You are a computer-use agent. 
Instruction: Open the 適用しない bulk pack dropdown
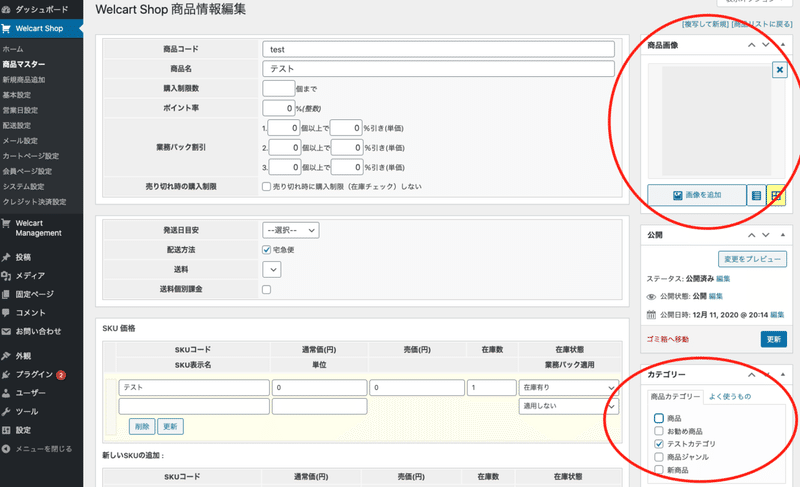(569, 406)
